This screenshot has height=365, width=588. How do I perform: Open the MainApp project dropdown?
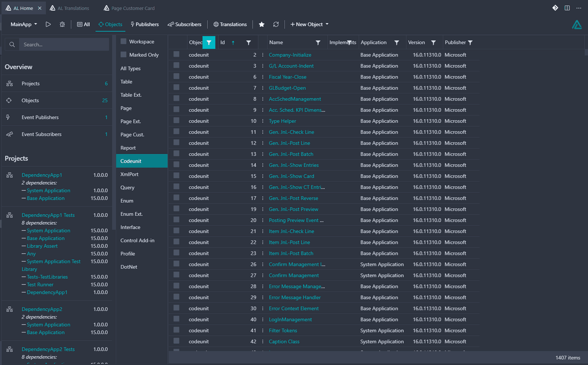[24, 24]
